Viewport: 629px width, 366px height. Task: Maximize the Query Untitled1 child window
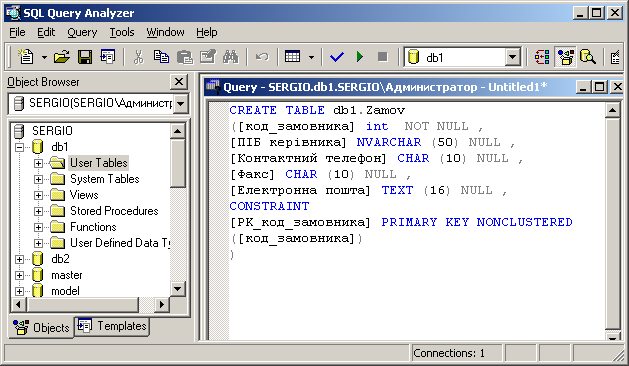[600, 87]
